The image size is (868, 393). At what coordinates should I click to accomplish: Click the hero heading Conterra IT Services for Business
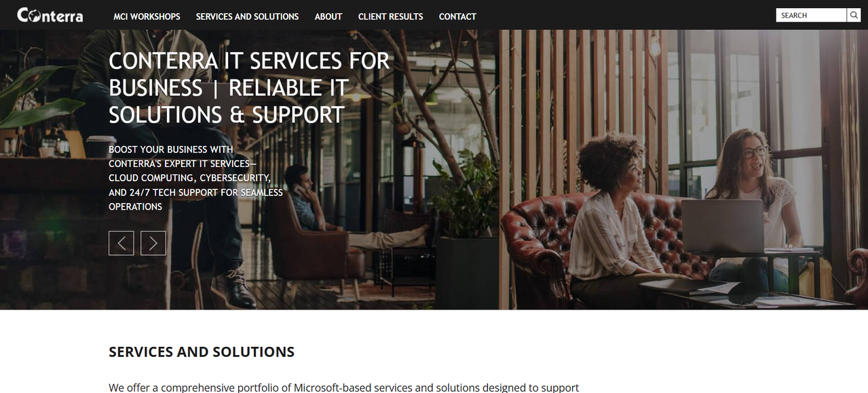[x=249, y=88]
